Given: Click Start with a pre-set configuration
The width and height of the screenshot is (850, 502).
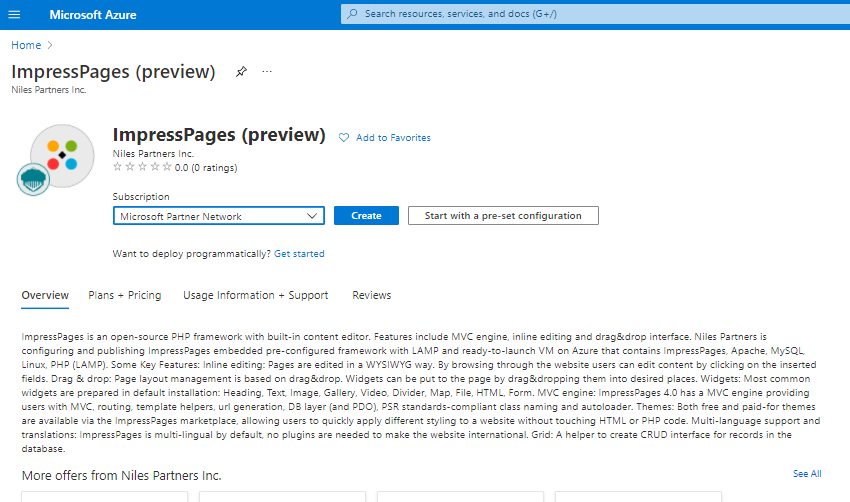Looking at the screenshot, I should coord(503,216).
